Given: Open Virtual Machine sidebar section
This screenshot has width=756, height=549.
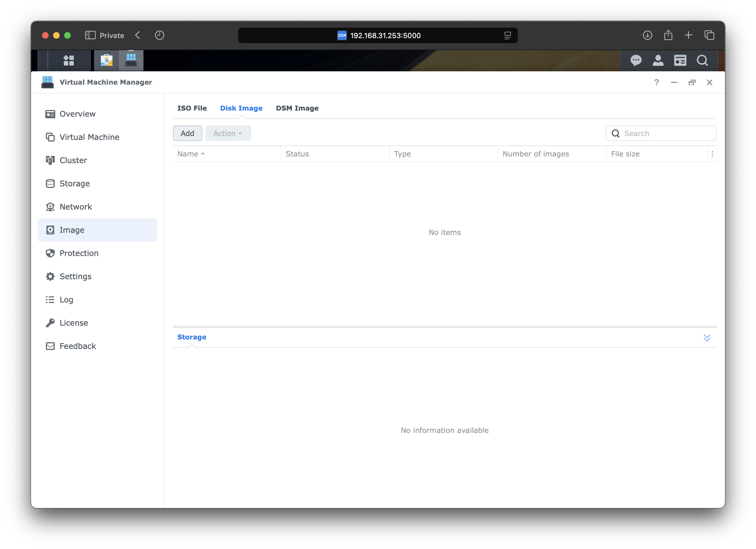Looking at the screenshot, I should (x=89, y=137).
